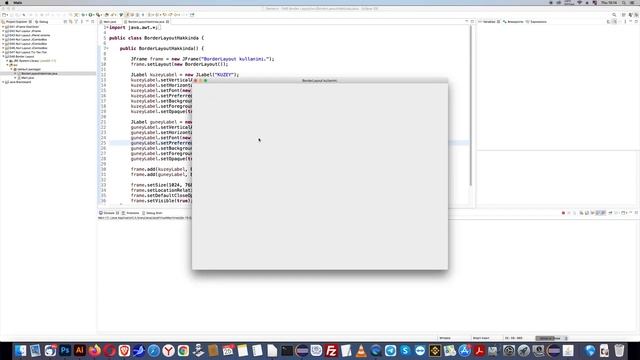Viewport: 640px width, 360px height.
Task: Switch to the Variables tab
Action: click(489, 22)
